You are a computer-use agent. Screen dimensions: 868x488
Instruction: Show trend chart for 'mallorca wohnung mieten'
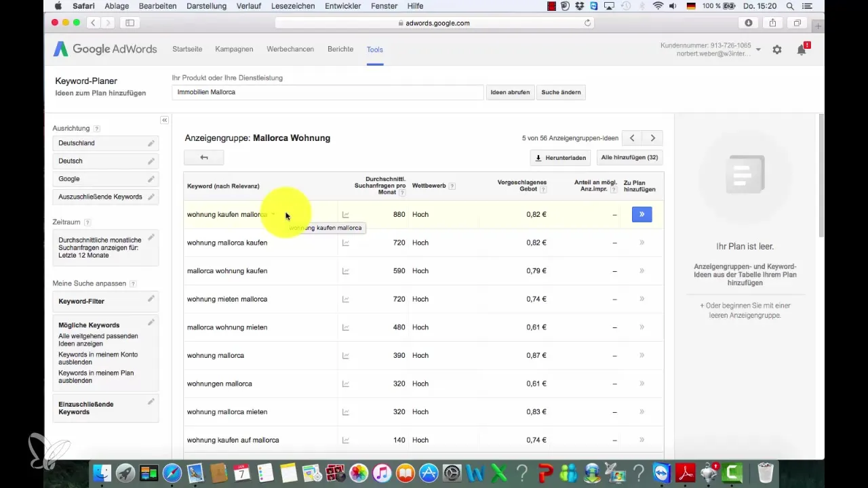point(346,327)
